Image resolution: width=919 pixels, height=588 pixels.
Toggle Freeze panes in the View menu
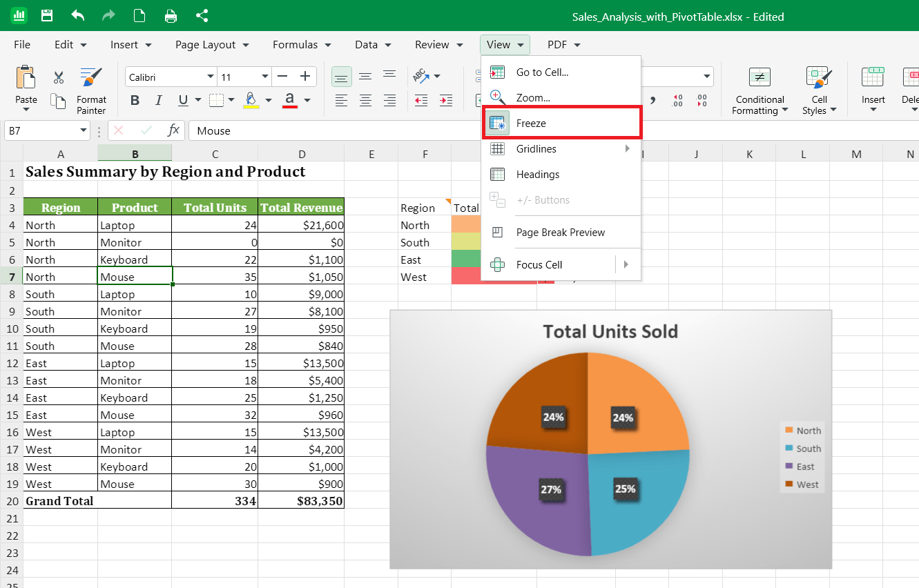tap(561, 124)
